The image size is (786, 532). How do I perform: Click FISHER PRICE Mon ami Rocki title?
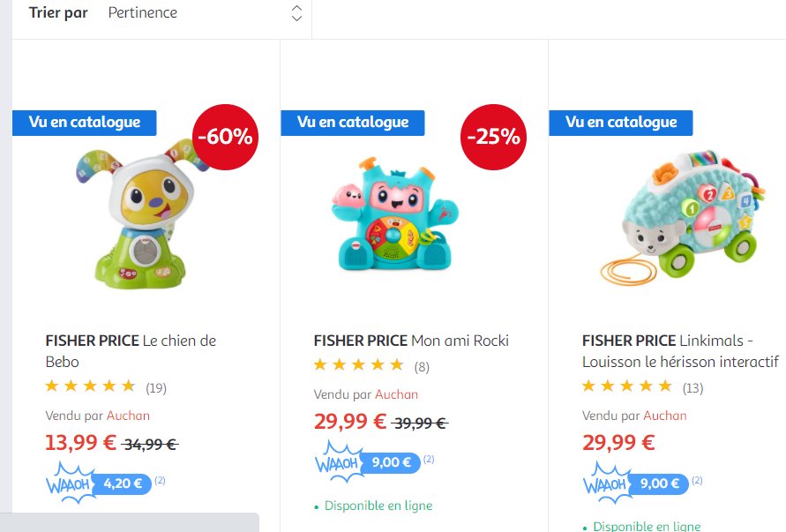411,341
